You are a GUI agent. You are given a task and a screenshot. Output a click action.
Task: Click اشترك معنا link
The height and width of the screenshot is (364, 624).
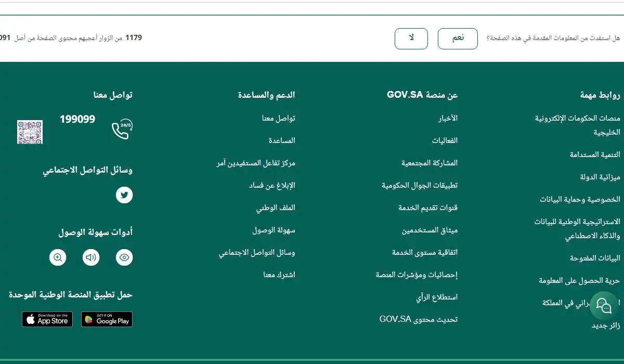click(x=279, y=275)
